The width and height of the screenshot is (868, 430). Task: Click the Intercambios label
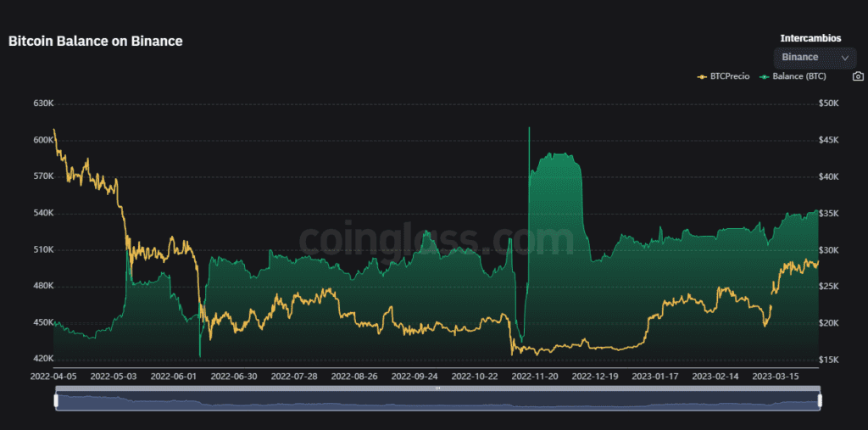pyautogui.click(x=810, y=38)
